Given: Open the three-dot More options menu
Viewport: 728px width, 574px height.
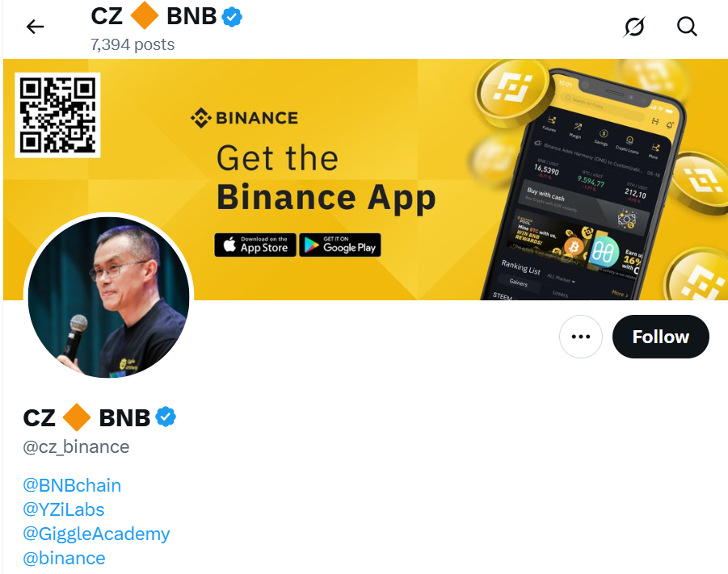Looking at the screenshot, I should pyautogui.click(x=581, y=337).
